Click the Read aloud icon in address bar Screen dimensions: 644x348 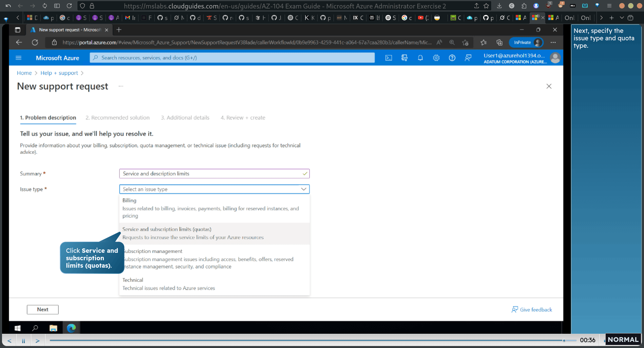[439, 42]
